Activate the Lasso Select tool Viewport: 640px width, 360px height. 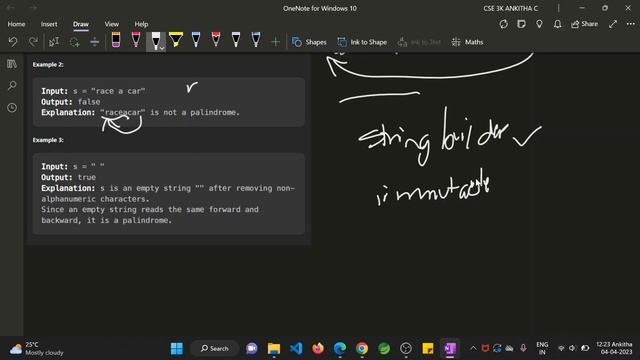click(74, 42)
